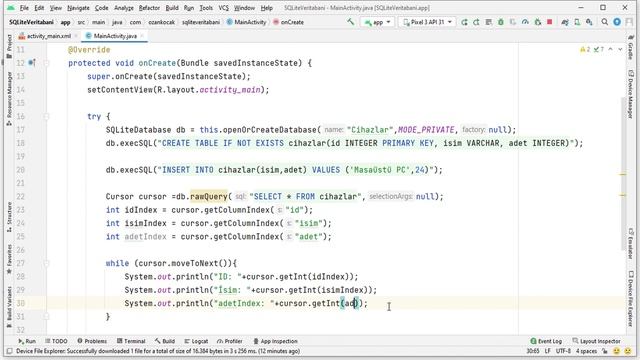Screen dimensions: 640x360
Task: Open the Run tool window
Action: point(27,341)
